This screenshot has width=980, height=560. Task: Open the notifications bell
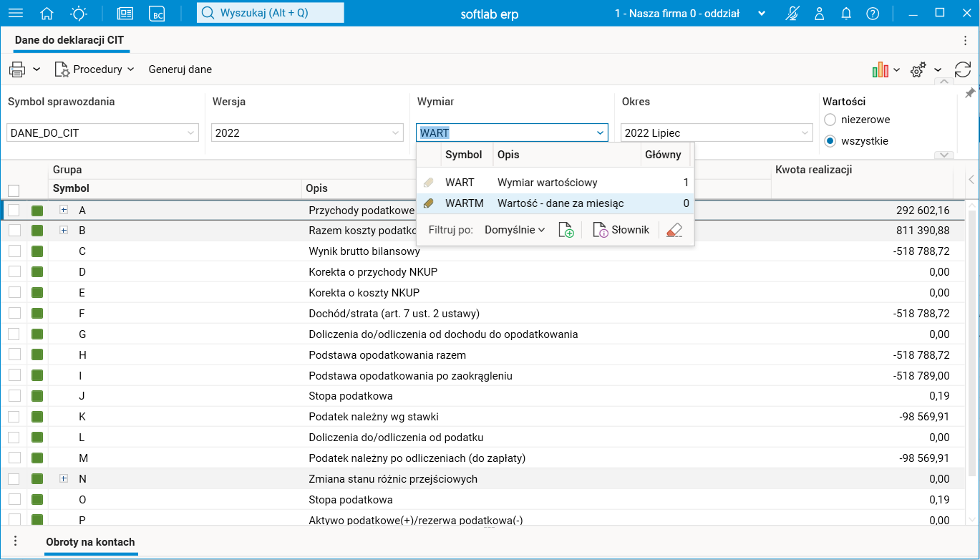846,14
